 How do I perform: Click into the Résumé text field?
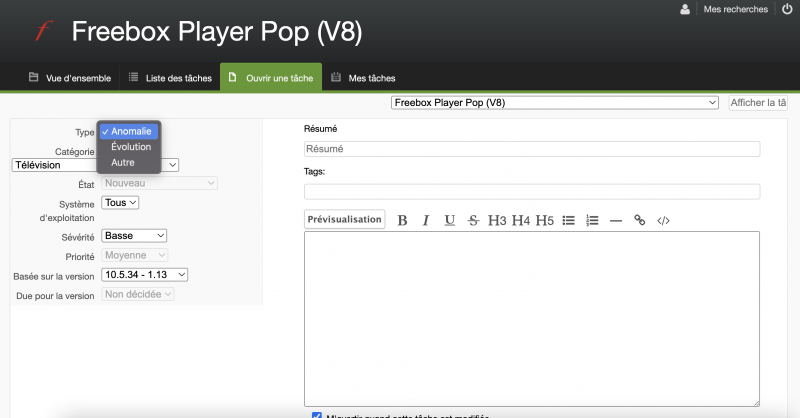pos(531,149)
